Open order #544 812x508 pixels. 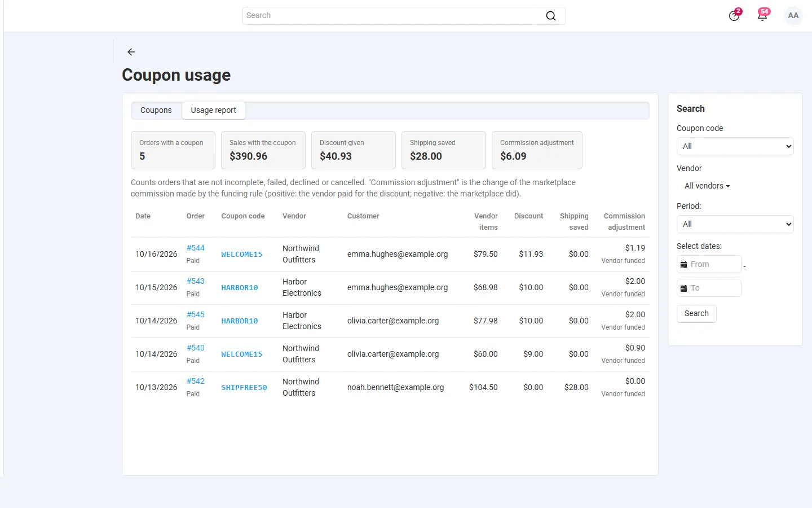tap(196, 248)
